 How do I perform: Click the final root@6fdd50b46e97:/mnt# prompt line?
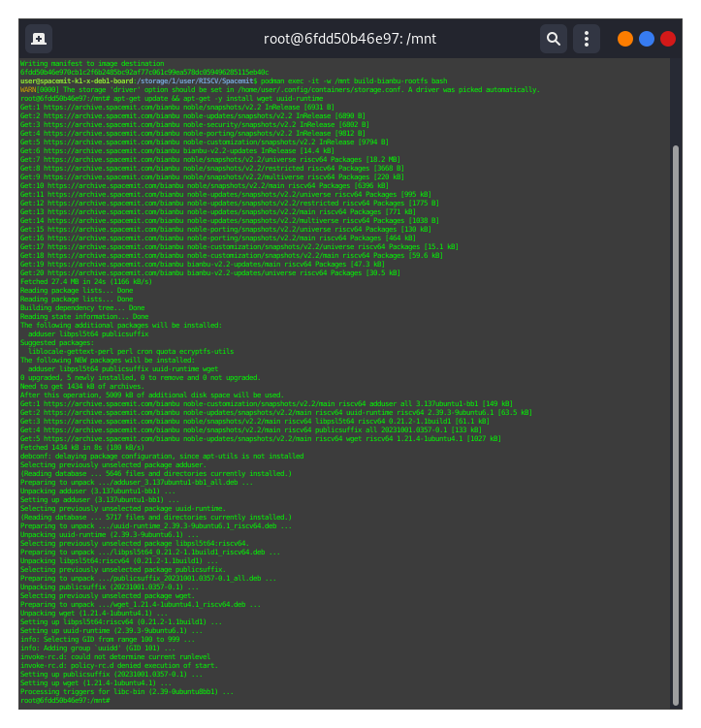tap(65, 700)
